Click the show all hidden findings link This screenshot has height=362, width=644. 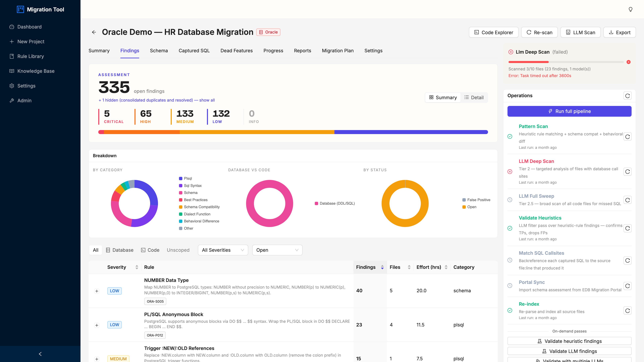tap(207, 100)
